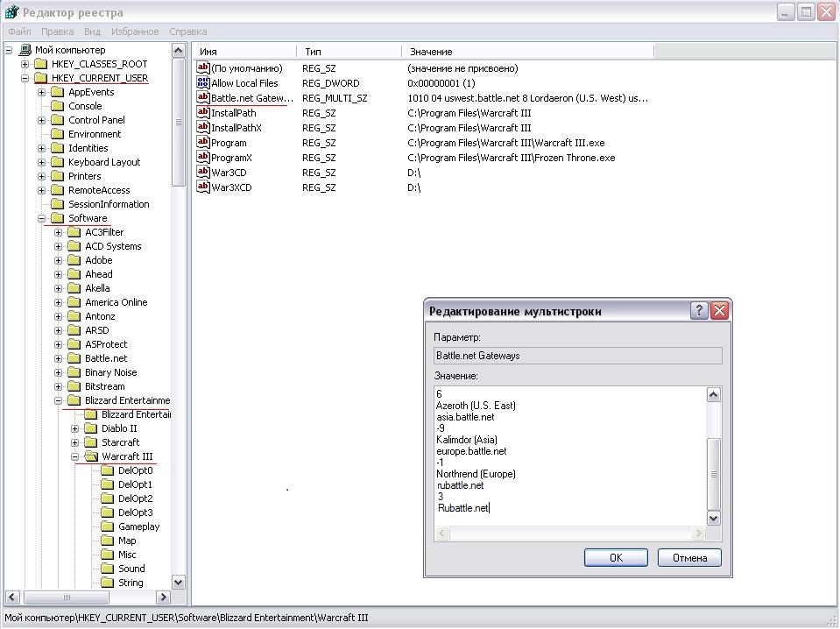Click the War3XCD string value icon

coord(202,187)
